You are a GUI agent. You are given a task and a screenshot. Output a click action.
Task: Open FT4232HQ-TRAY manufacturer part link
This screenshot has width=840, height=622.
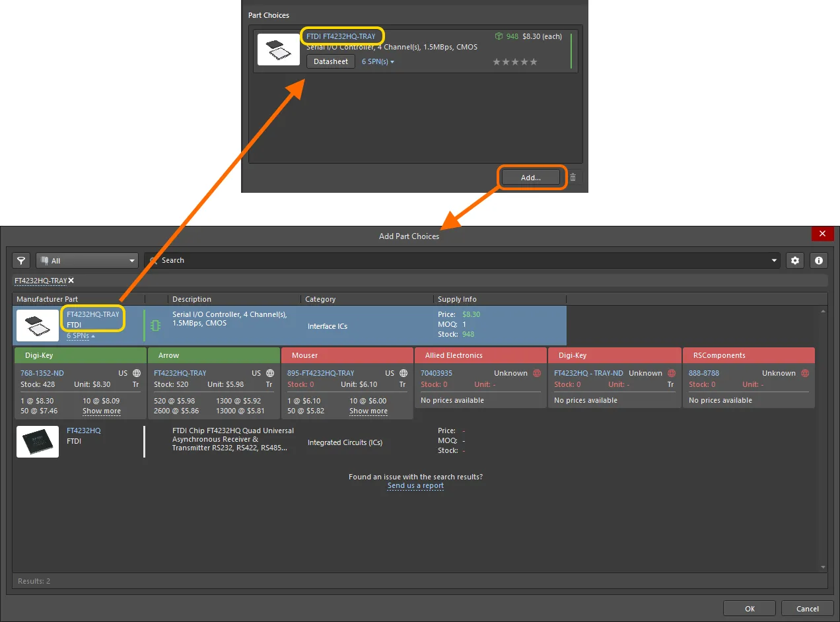click(x=93, y=314)
